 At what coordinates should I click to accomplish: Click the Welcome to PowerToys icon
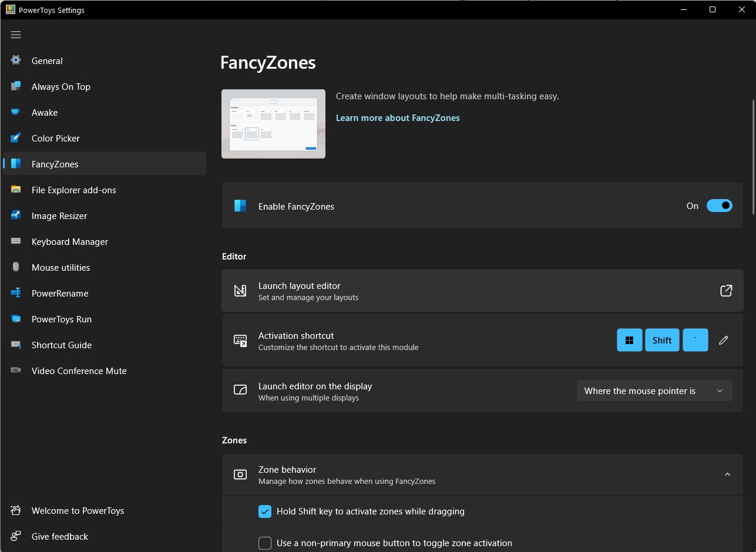click(x=16, y=510)
